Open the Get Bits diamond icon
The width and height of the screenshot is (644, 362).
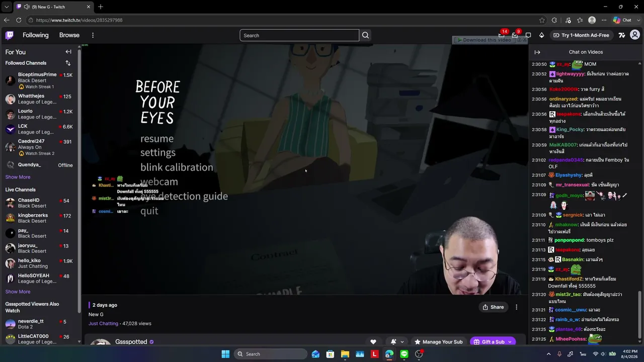tap(541, 35)
